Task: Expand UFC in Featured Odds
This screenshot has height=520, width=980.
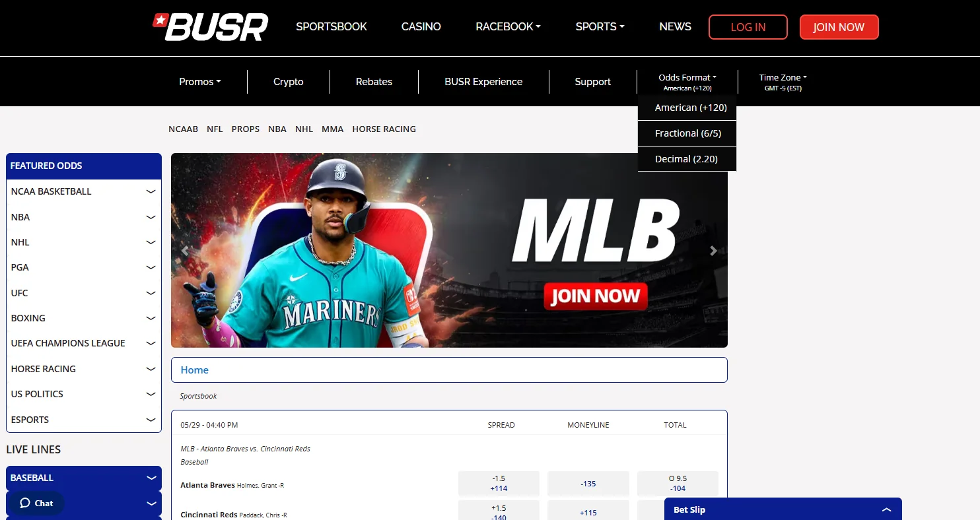Action: (x=84, y=293)
